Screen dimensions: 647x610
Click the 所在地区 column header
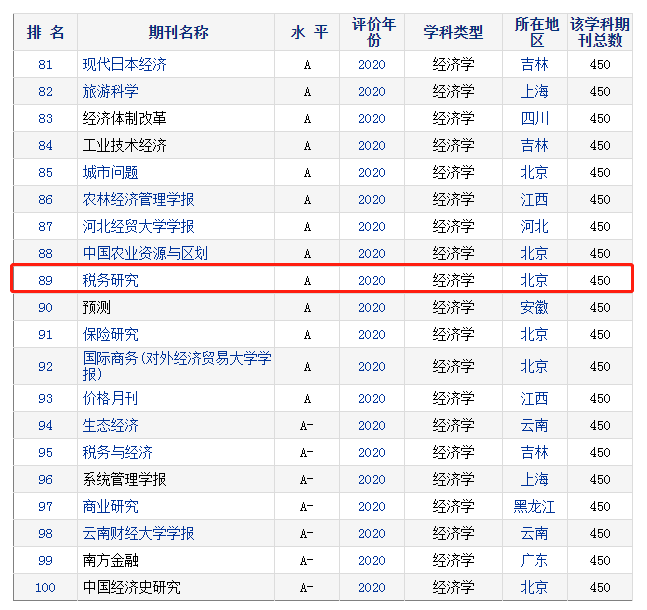click(x=536, y=32)
